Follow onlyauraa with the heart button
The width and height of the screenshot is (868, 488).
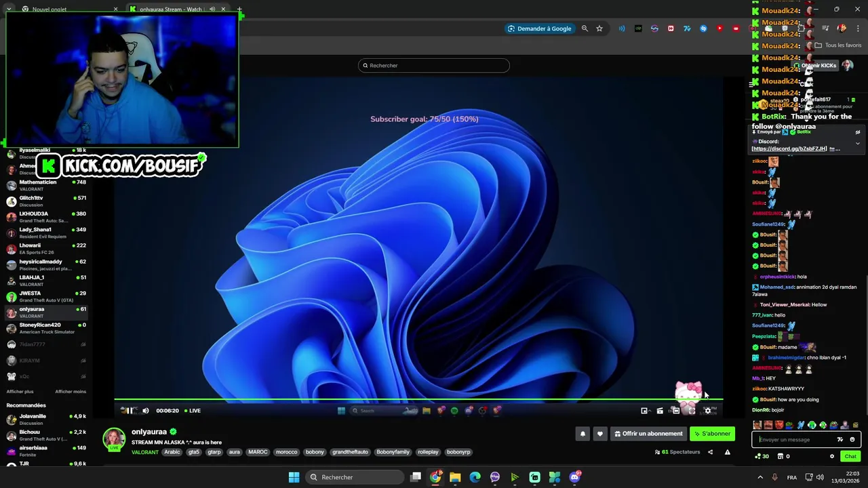(599, 434)
